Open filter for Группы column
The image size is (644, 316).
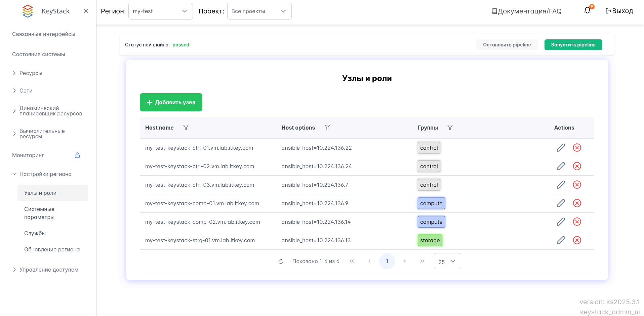(450, 128)
